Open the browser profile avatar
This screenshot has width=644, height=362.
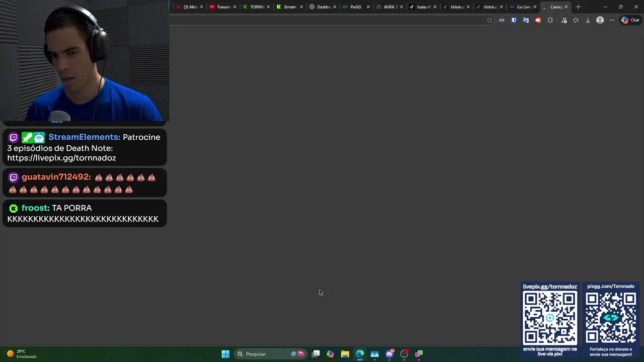coord(600,20)
